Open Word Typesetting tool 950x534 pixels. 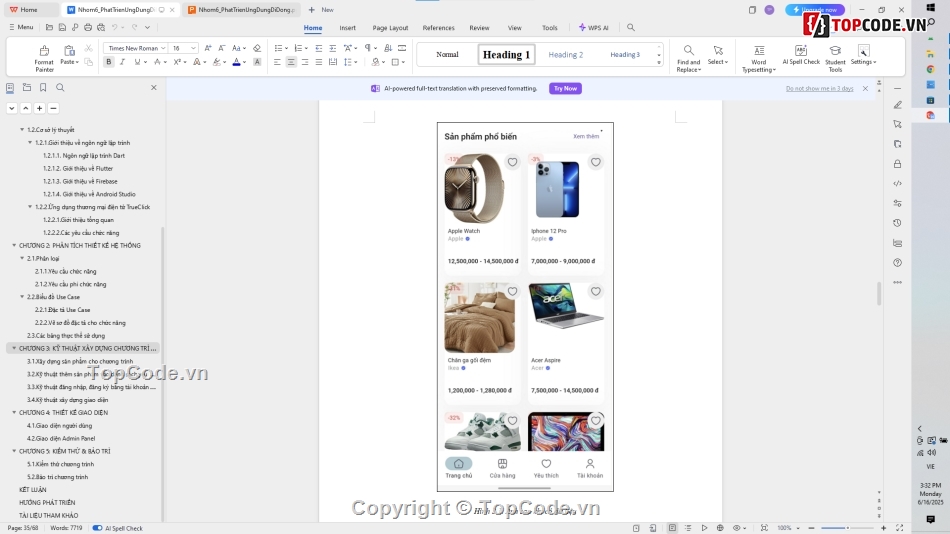pos(759,58)
